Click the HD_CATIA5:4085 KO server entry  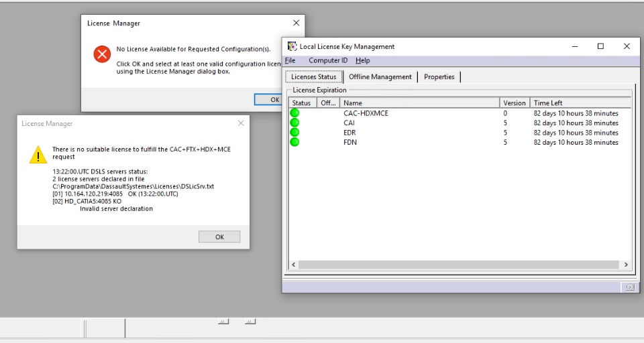pyautogui.click(x=87, y=201)
